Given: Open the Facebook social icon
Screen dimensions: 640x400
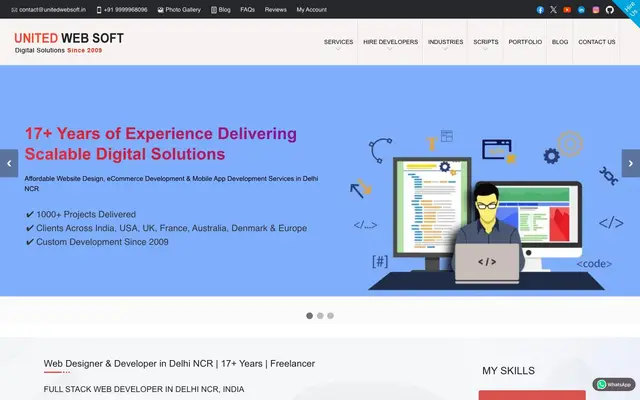Looking at the screenshot, I should pyautogui.click(x=540, y=10).
